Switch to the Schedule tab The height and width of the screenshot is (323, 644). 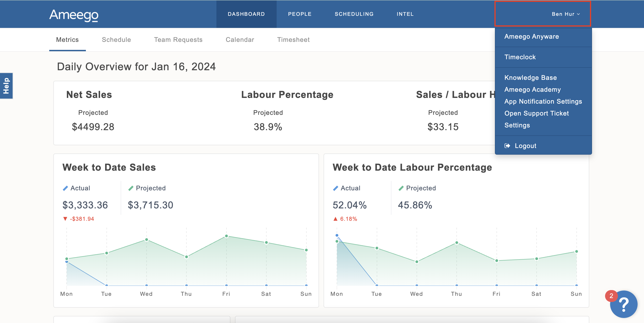[x=116, y=40]
